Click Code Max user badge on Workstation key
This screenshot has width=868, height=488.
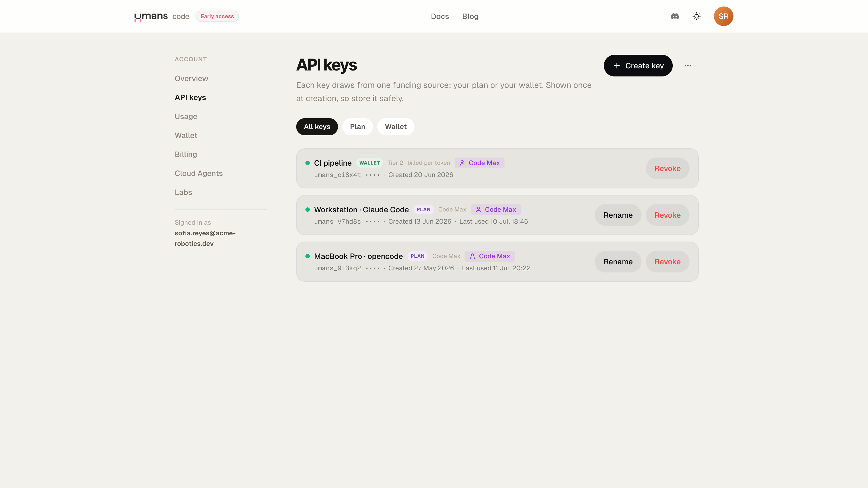pos(496,210)
